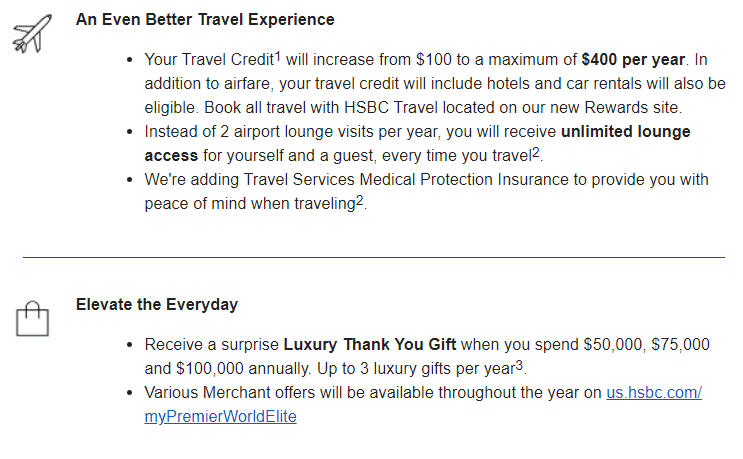Viewport: 743px width, 459px height.
Task: Click the airport lounge visits bullet marker
Action: coord(130,132)
